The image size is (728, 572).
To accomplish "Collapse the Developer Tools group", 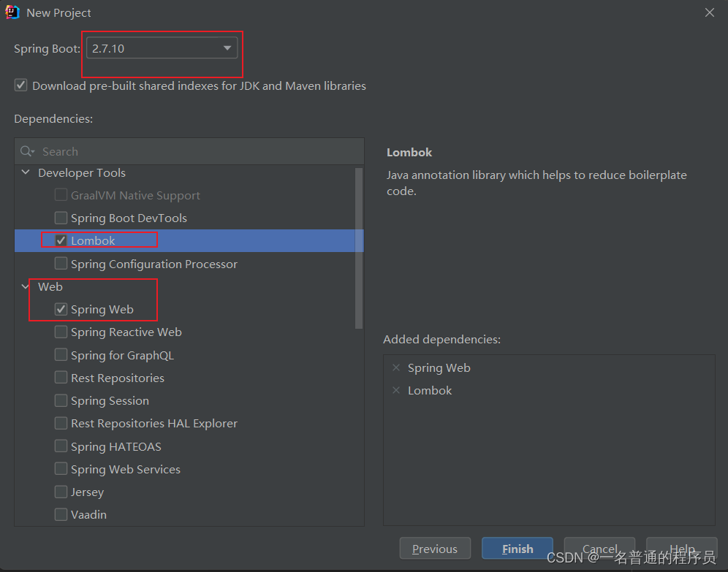I will coord(26,172).
